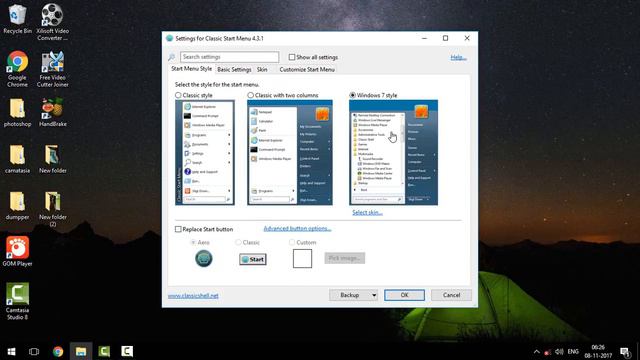Click the Cancel button
This screenshot has height=360, width=640.
click(x=451, y=295)
